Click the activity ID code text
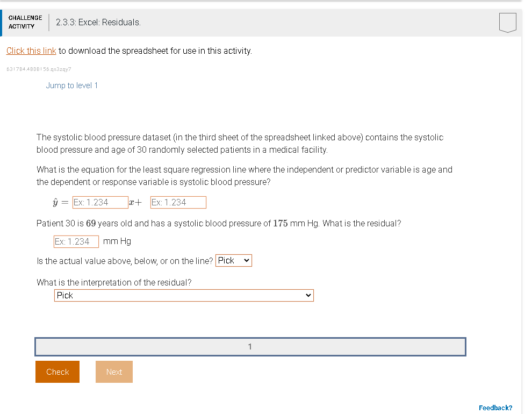Screen dimensions: 532x414 pyautogui.click(x=40, y=69)
